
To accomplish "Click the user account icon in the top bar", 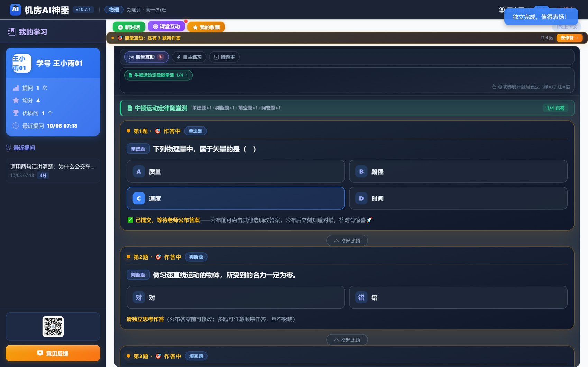I will point(502,10).
